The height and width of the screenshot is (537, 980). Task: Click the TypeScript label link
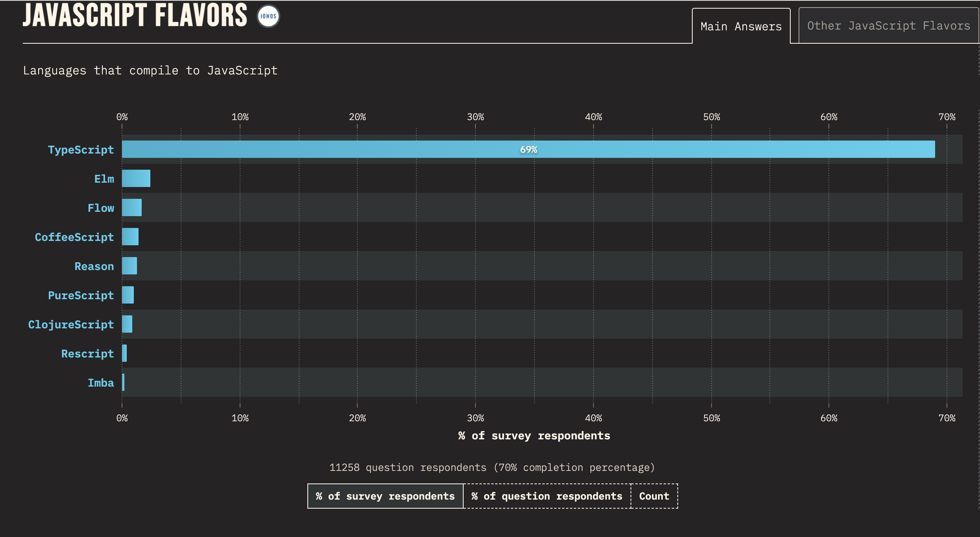click(x=81, y=150)
